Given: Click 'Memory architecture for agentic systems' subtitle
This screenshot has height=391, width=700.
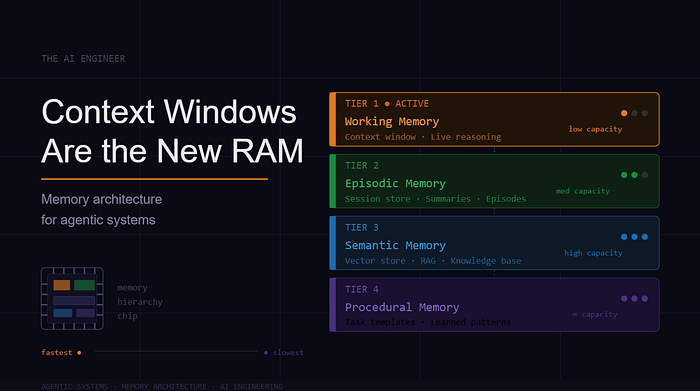Looking at the screenshot, I should [x=101, y=209].
